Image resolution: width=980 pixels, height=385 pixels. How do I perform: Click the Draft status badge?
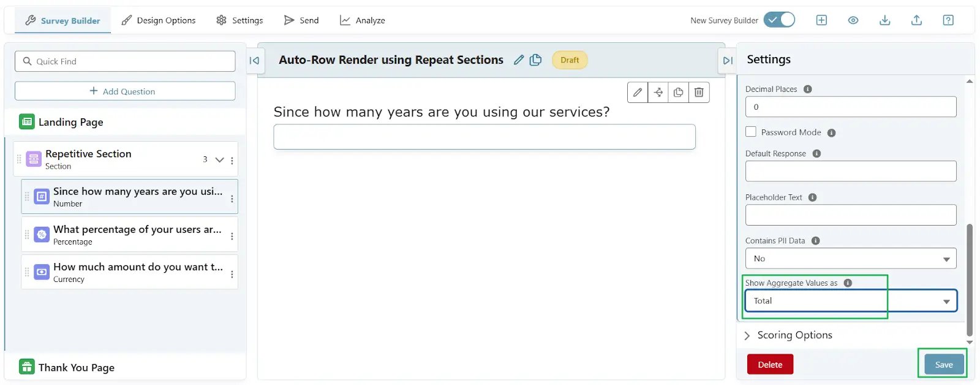tap(570, 60)
